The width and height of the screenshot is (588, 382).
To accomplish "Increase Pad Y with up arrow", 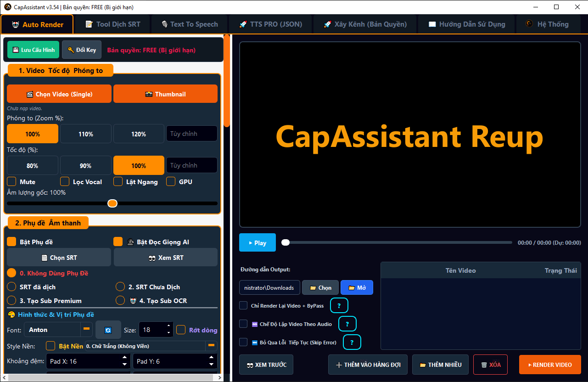I will click(212, 358).
